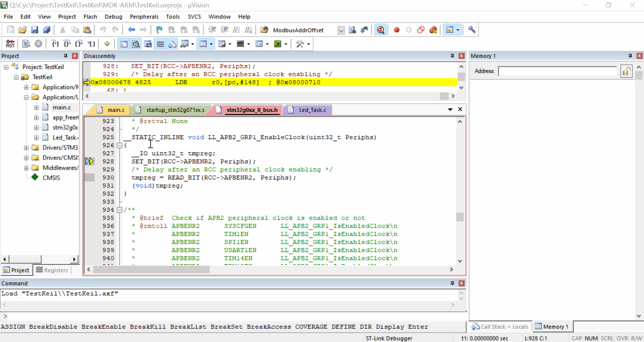This screenshot has height=342, width=644.
Task: Open the Peripherals menu
Action: (144, 16)
